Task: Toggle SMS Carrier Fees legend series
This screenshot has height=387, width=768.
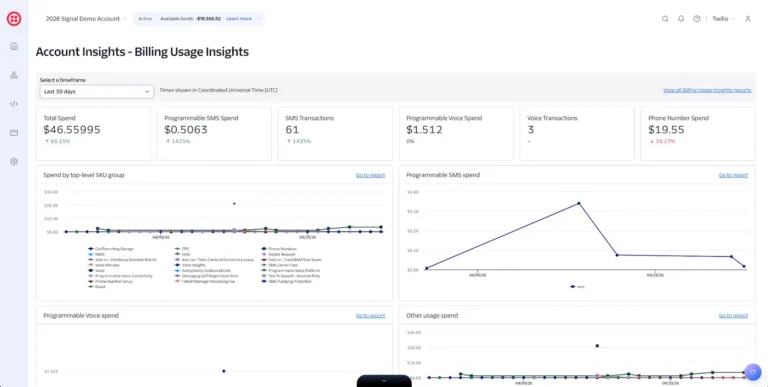Action: [x=280, y=265]
